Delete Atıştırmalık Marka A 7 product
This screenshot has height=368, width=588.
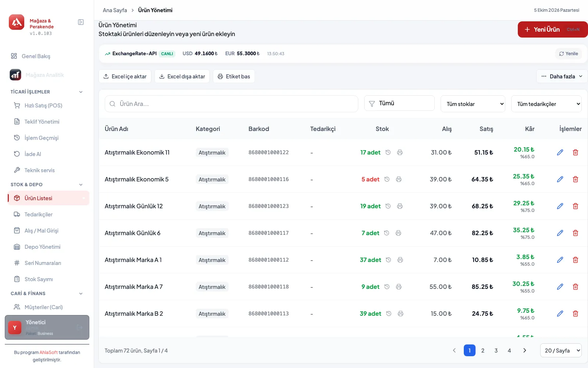pos(576,287)
